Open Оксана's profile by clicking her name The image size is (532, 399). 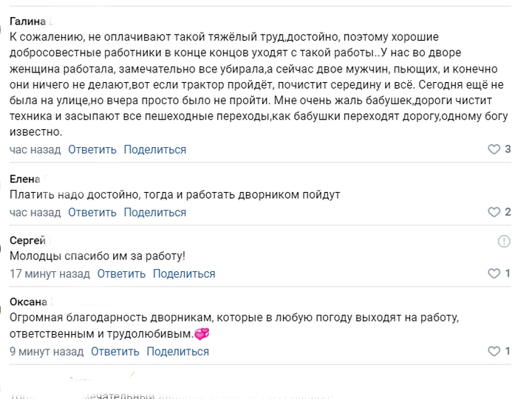[x=29, y=301]
